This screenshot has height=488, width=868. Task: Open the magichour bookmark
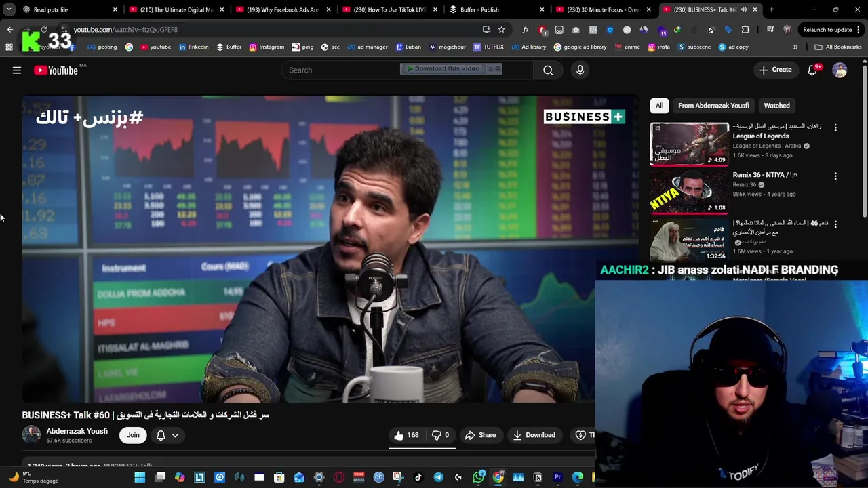pos(447,47)
